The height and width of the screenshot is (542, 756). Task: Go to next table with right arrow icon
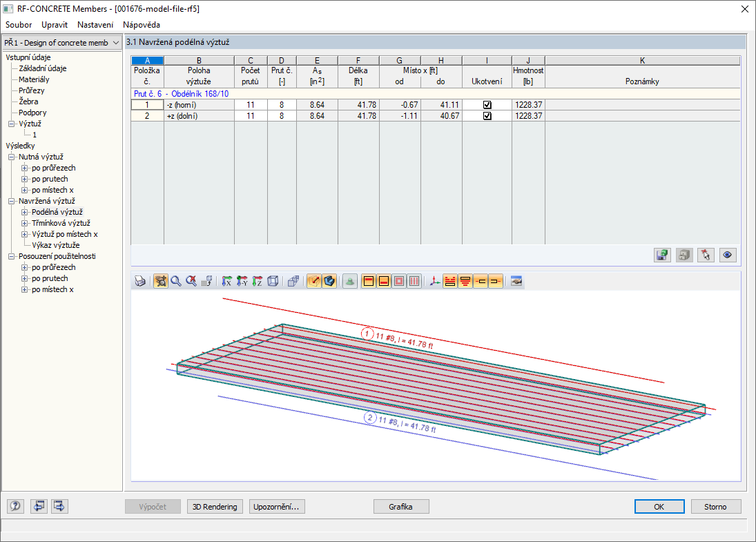pos(59,506)
